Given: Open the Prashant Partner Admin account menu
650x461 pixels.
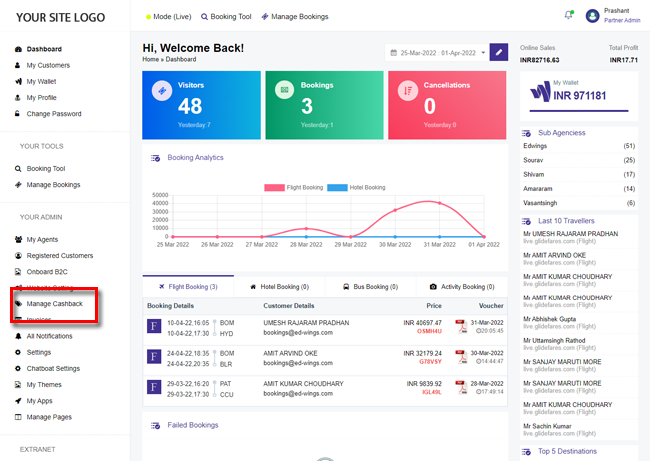Looking at the screenshot, I should [x=619, y=16].
